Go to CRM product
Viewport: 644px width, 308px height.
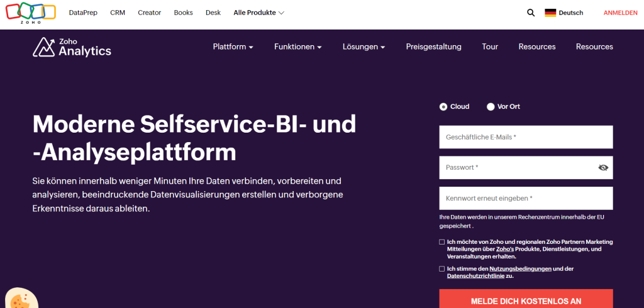point(118,13)
